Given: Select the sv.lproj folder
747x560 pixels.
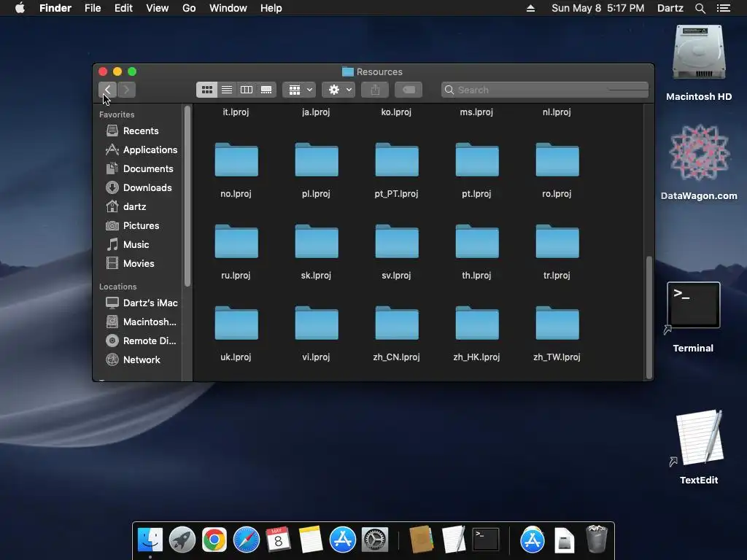Looking at the screenshot, I should pos(397,241).
